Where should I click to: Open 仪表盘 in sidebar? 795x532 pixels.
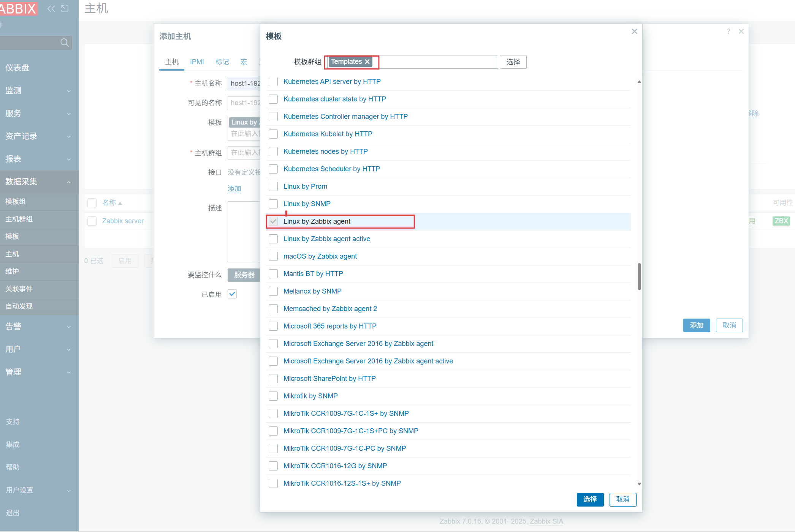click(x=39, y=68)
